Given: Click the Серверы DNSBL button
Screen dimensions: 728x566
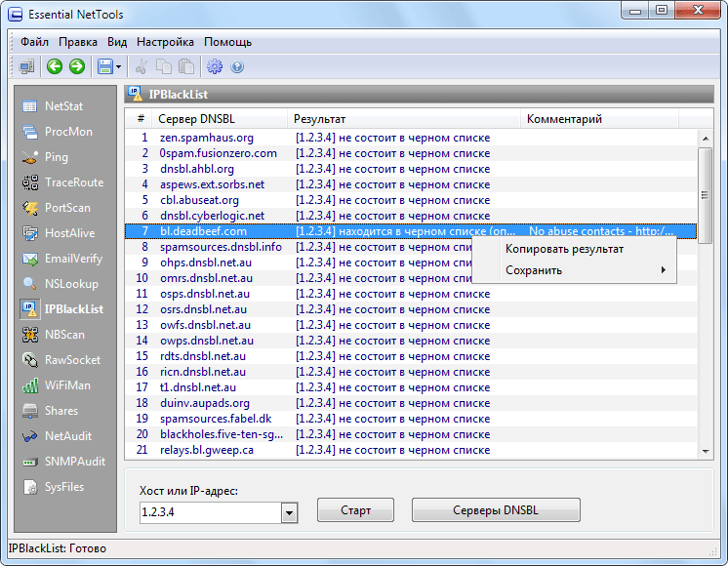Looking at the screenshot, I should 496,510.
